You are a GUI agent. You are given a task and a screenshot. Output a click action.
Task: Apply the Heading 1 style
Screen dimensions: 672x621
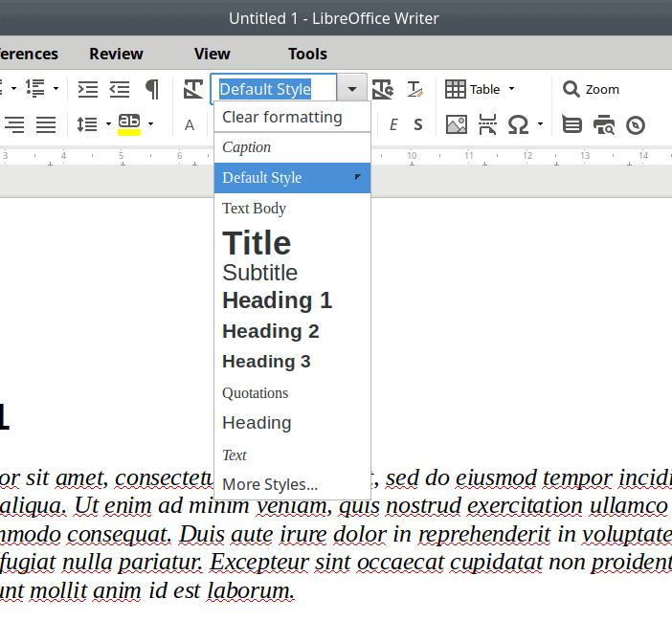292,300
